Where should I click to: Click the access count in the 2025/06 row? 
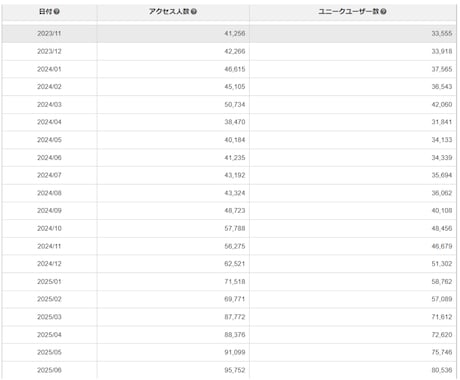[235, 370]
